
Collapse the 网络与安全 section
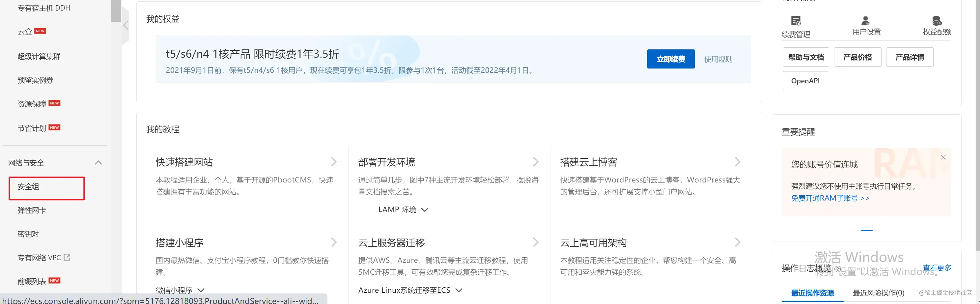click(x=98, y=163)
